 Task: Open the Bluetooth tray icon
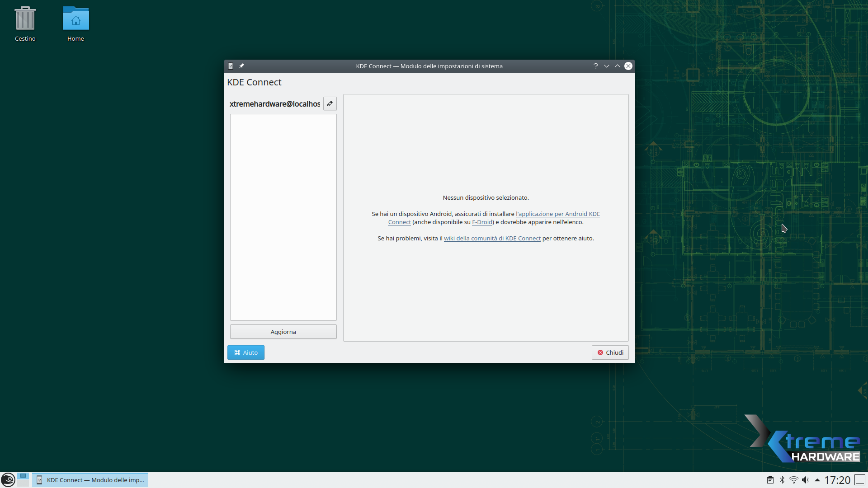[x=782, y=480]
